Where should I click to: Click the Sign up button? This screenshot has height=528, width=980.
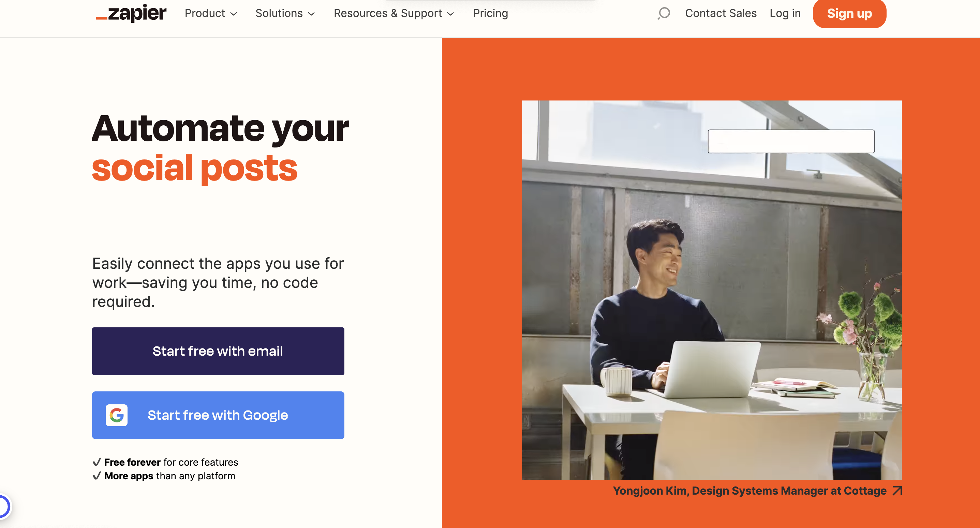point(849,14)
